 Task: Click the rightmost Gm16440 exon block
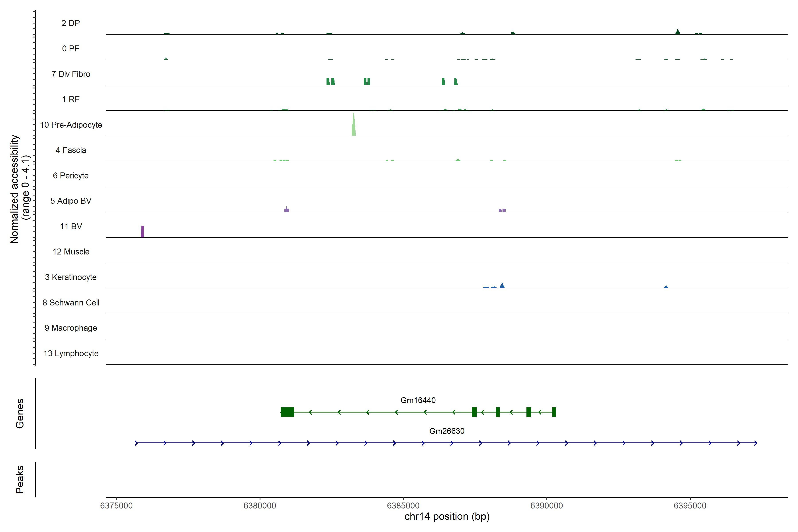pos(554,412)
